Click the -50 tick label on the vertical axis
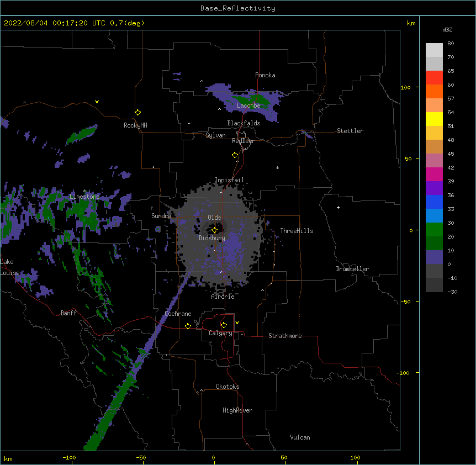Viewport: 476px width, 465px height. [405, 302]
